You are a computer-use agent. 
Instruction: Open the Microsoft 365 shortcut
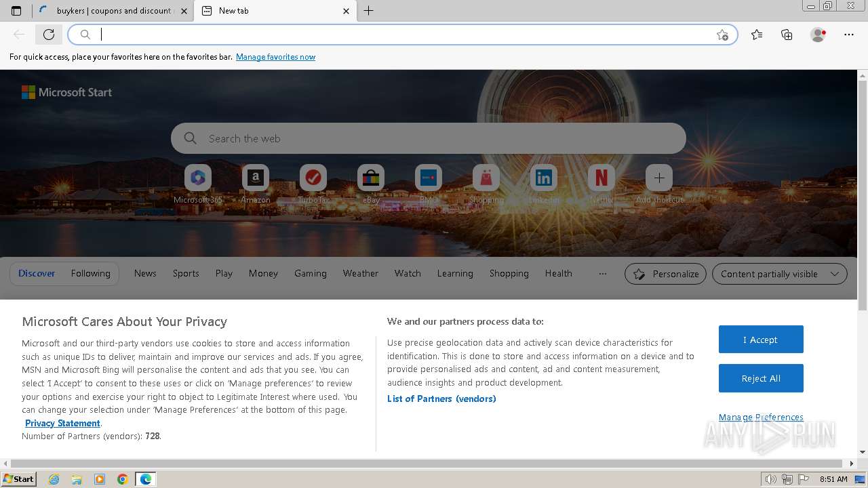pos(198,184)
